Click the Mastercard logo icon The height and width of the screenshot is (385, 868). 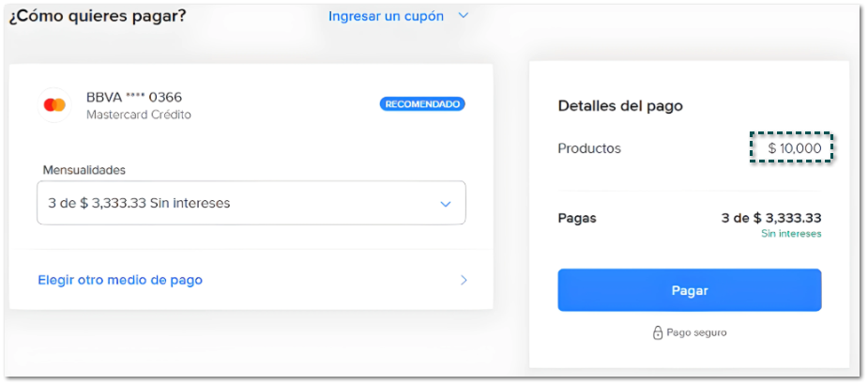pyautogui.click(x=54, y=105)
